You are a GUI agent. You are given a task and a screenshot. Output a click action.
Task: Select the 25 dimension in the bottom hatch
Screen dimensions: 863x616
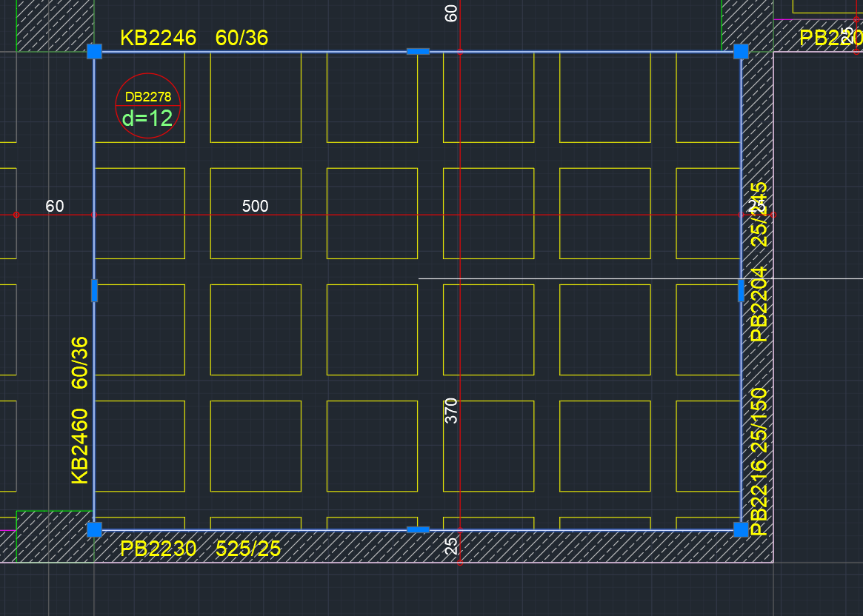pyautogui.click(x=451, y=546)
